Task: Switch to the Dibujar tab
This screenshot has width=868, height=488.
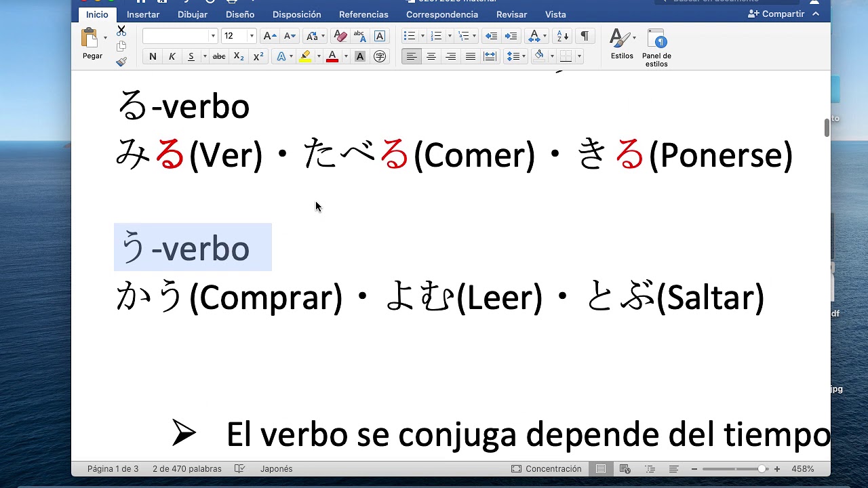Action: 193,14
